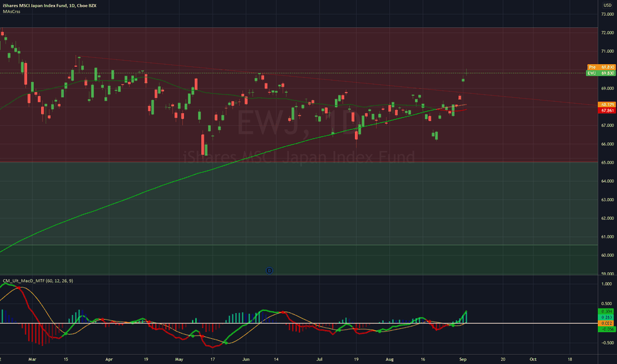
Task: Click the 65.000 price axis label
Action: 608,163
